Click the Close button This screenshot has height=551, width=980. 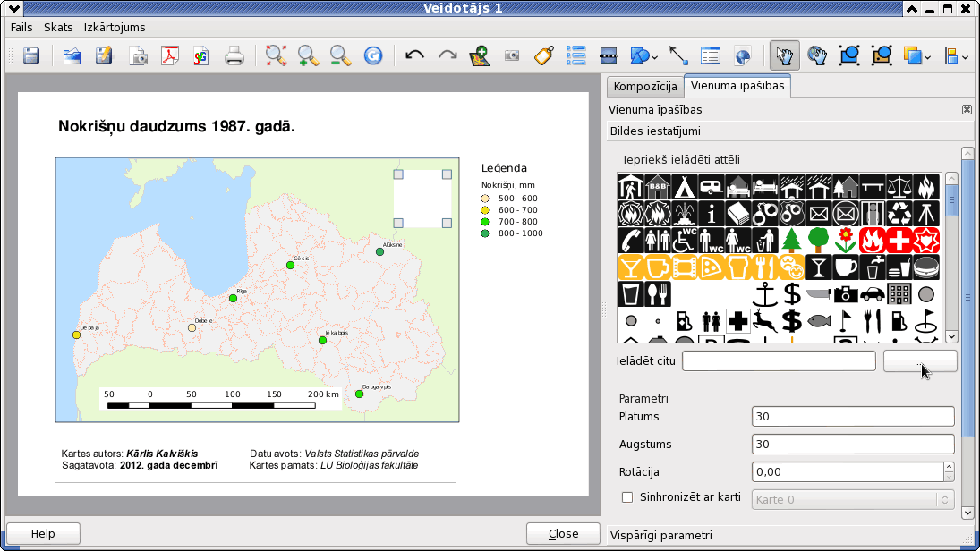563,533
